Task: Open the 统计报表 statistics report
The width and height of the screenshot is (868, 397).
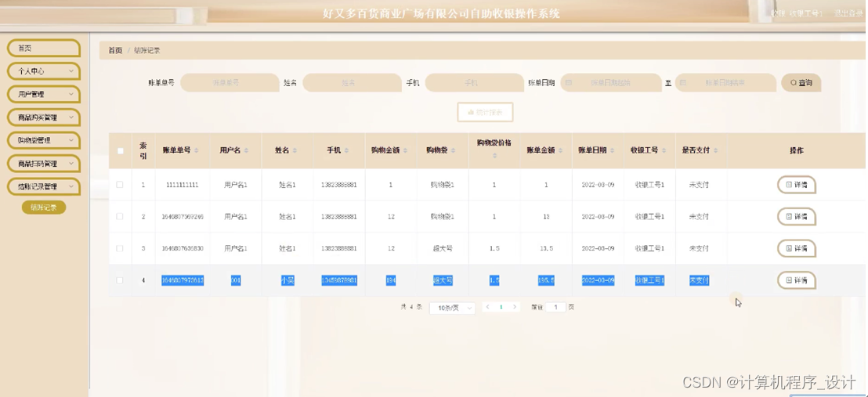Action: point(485,113)
